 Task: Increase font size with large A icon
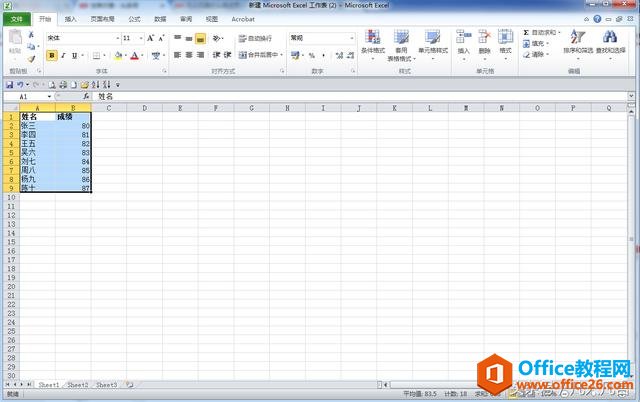point(150,38)
